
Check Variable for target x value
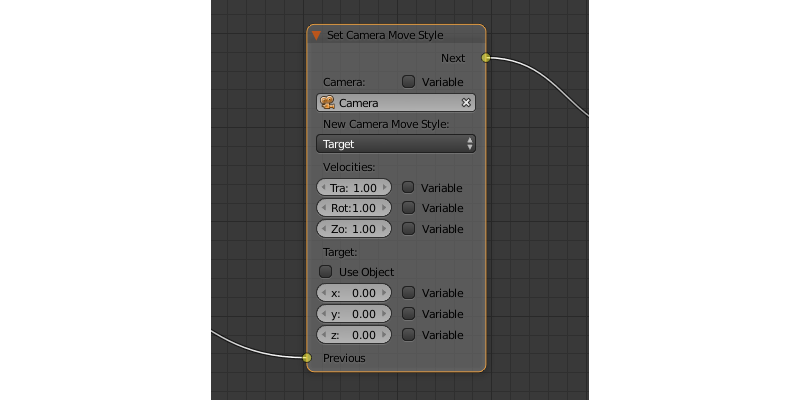pyautogui.click(x=408, y=293)
